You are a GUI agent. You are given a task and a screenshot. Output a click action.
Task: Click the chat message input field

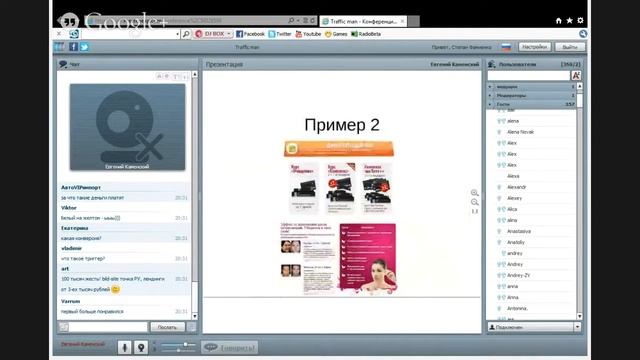tap(108, 327)
